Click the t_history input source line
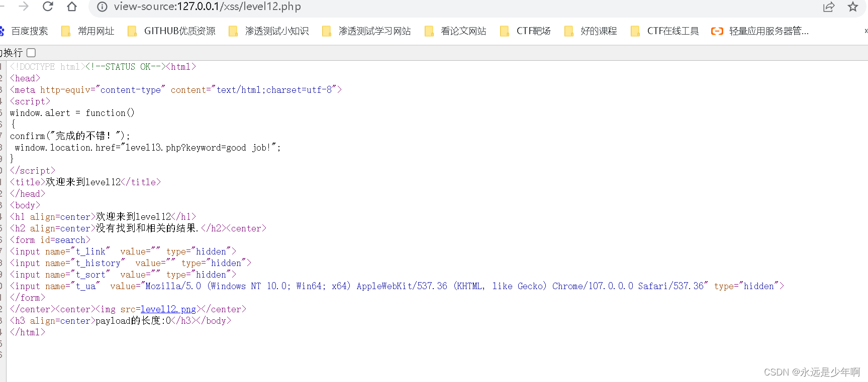Viewport: 868px width, 382px height. point(131,263)
